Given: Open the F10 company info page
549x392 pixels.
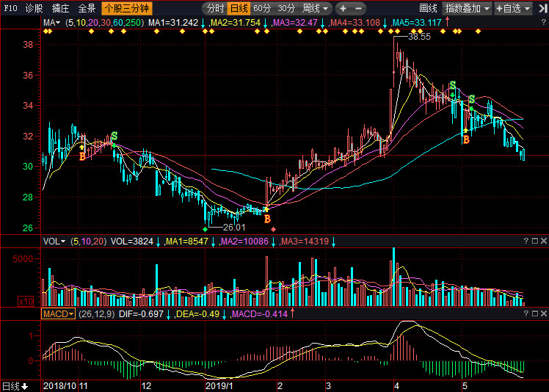Looking at the screenshot, I should click(x=10, y=8).
